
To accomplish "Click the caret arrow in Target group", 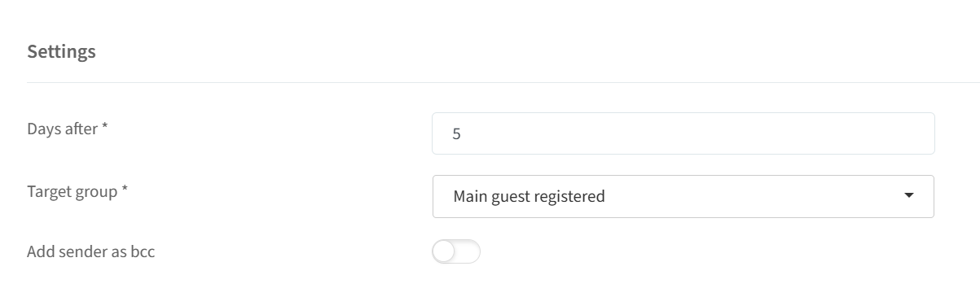I will 909,196.
